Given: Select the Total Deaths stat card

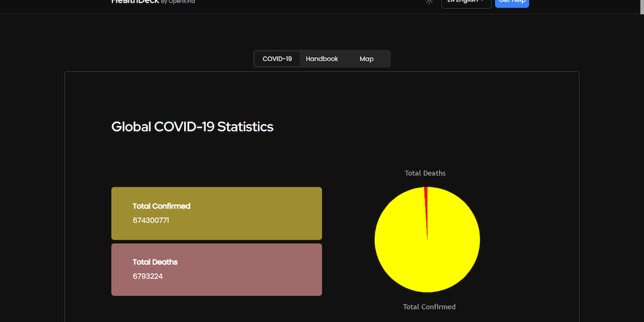Looking at the screenshot, I should (216, 269).
